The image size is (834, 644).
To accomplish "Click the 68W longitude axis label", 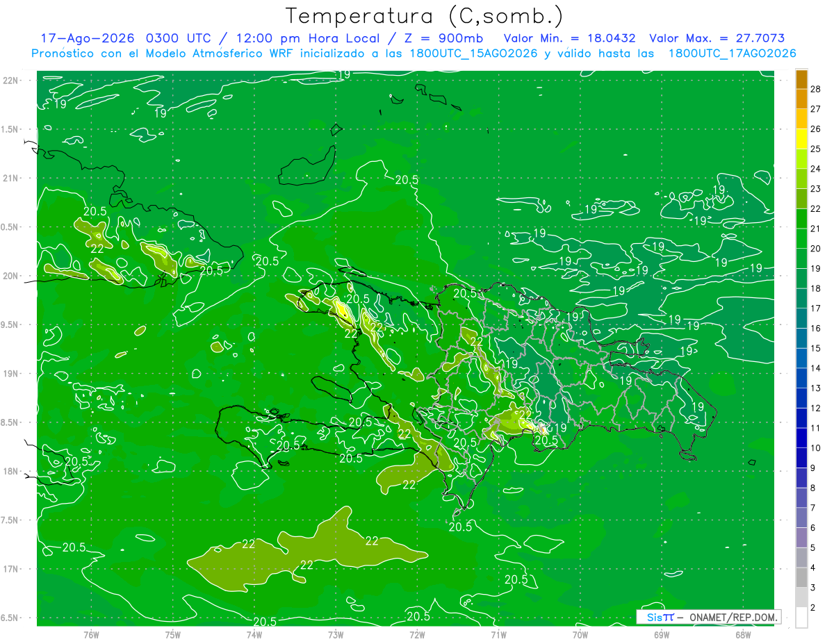I will (x=743, y=634).
